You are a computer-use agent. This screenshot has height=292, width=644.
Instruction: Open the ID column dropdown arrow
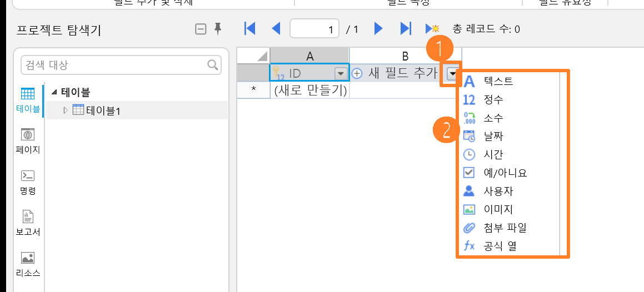point(341,74)
